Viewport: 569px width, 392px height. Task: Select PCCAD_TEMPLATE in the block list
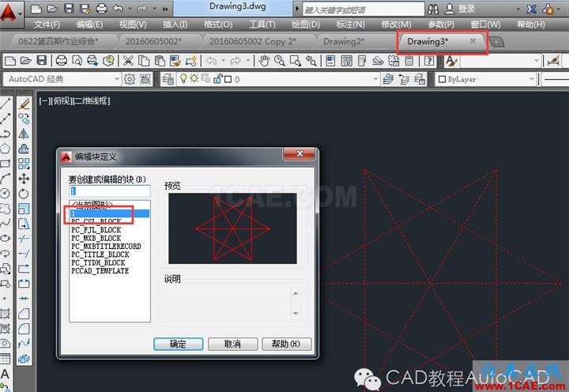[x=100, y=271]
